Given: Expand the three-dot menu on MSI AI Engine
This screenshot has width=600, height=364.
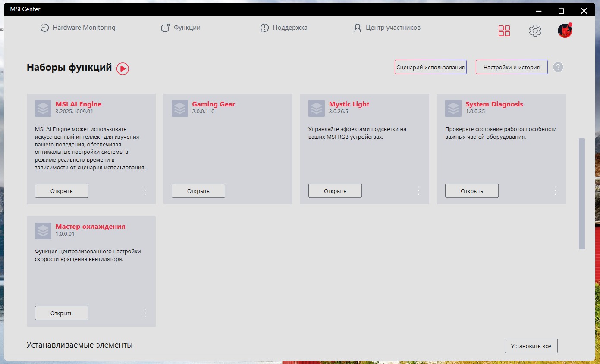Looking at the screenshot, I should pos(145,191).
